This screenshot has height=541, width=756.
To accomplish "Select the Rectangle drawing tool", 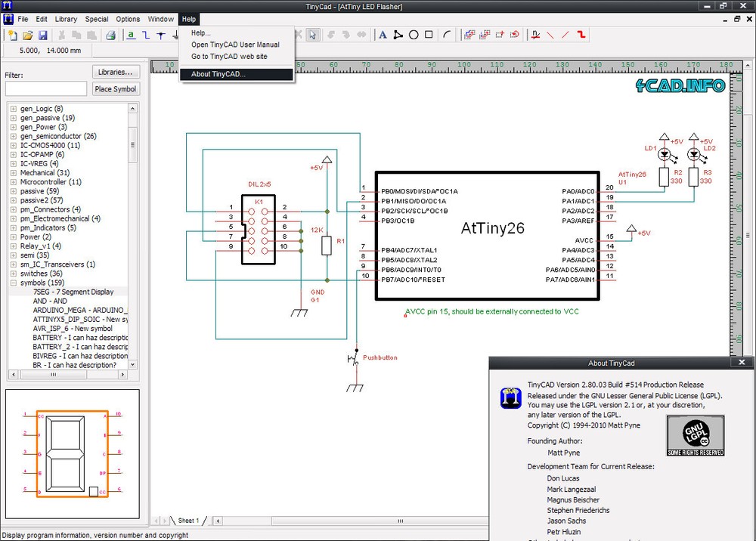I will coord(429,34).
